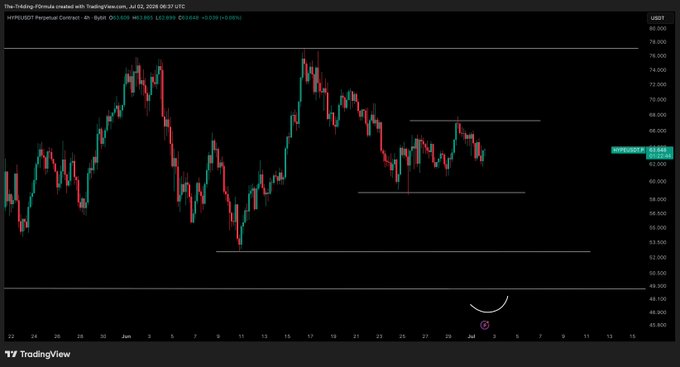The height and width of the screenshot is (367, 680).
Task: Click the 52.000 price scale value
Action: coord(657,257)
